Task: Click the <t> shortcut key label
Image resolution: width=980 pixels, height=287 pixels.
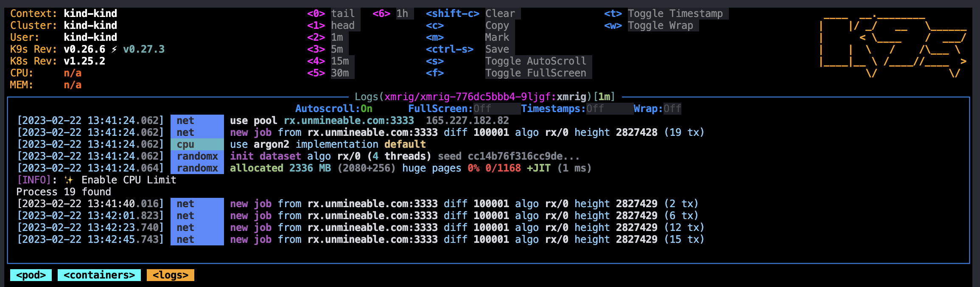Action: [x=613, y=14]
